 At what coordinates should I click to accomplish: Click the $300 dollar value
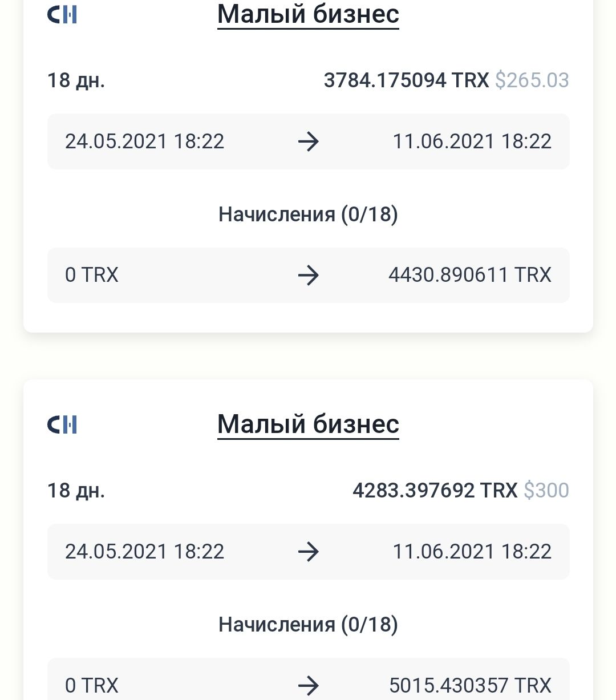pyautogui.click(x=546, y=490)
